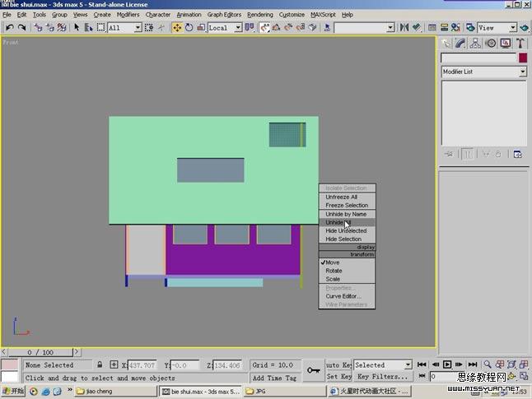
Task: Click the Set Key button
Action: coord(338,377)
